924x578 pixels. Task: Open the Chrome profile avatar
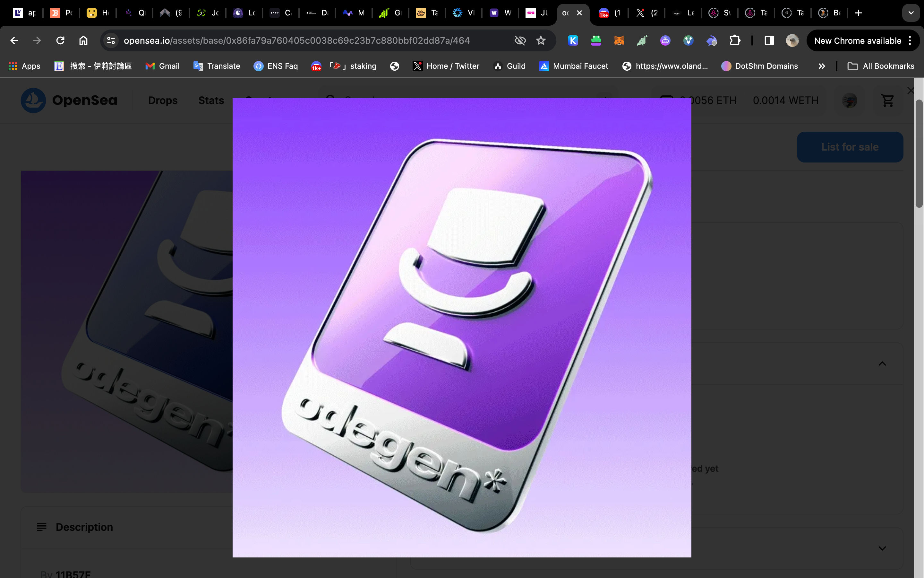tap(792, 40)
